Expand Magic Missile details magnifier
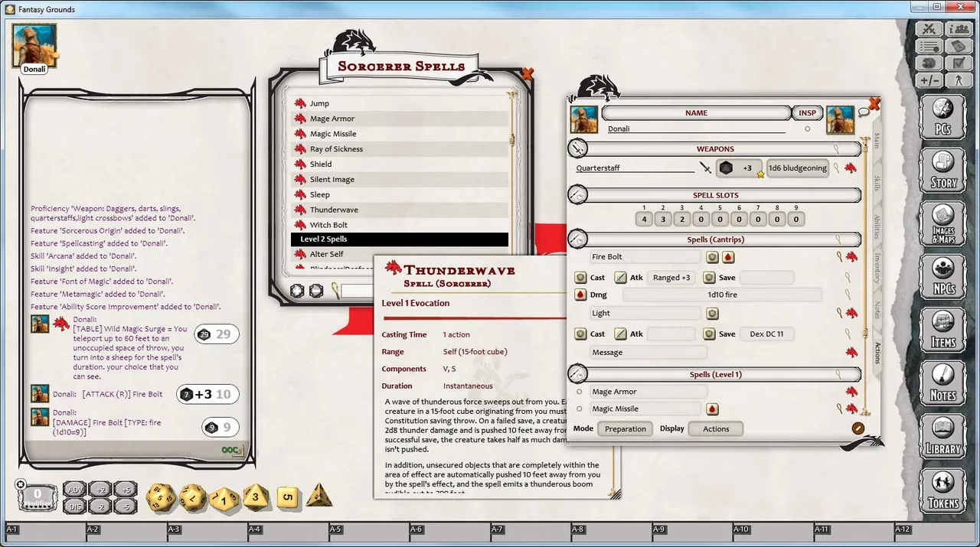This screenshot has height=547, width=980. pyautogui.click(x=839, y=409)
